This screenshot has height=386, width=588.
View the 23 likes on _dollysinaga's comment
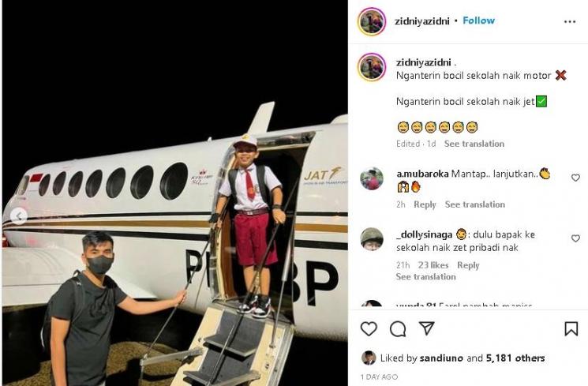[x=433, y=265]
